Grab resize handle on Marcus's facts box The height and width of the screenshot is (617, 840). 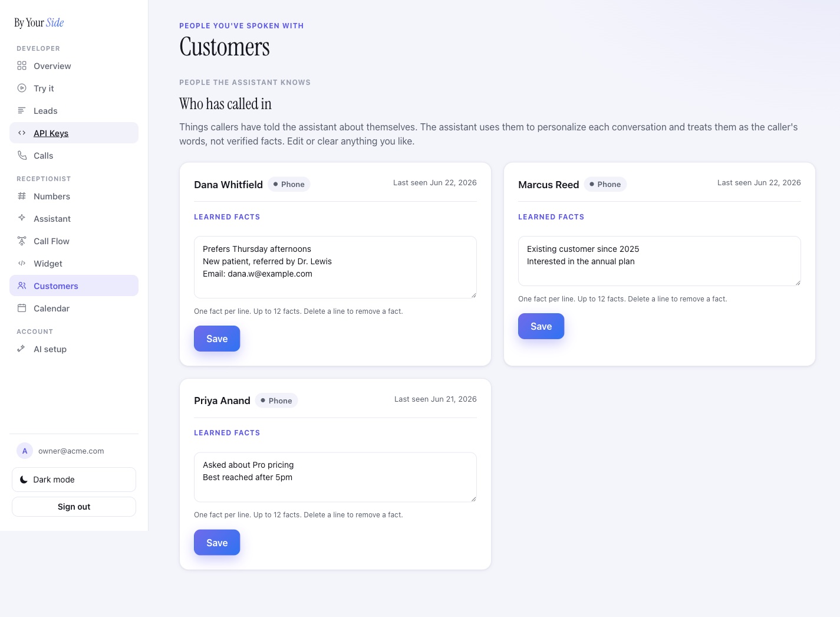[x=798, y=283]
